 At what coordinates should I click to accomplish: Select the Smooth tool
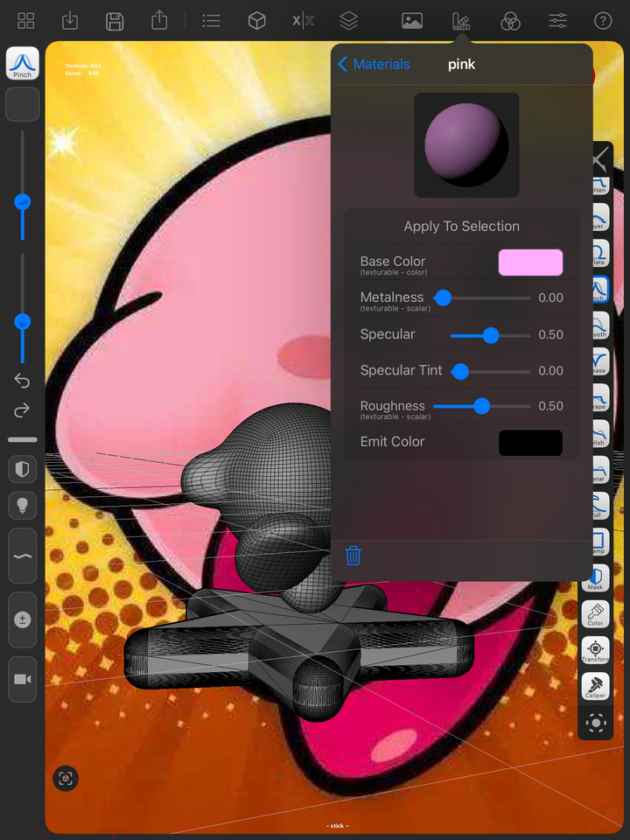[x=600, y=325]
